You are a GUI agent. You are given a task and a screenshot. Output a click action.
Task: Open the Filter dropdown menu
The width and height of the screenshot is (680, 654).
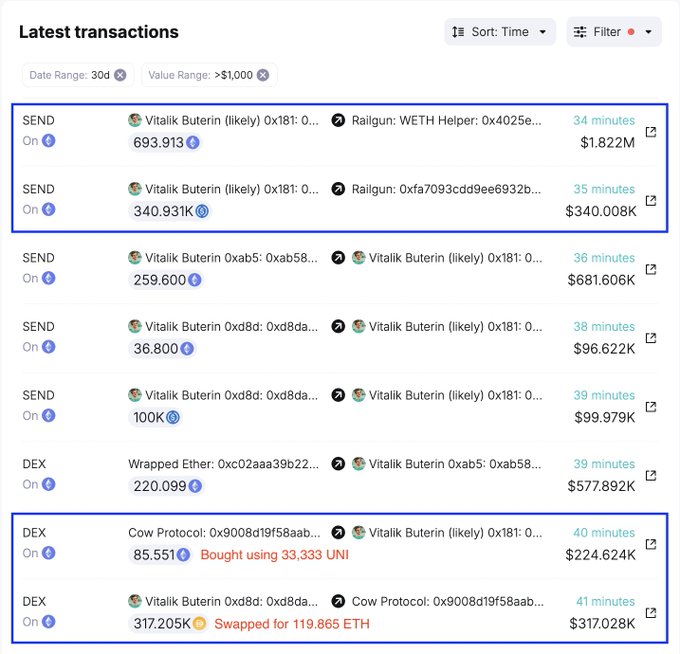pos(613,32)
